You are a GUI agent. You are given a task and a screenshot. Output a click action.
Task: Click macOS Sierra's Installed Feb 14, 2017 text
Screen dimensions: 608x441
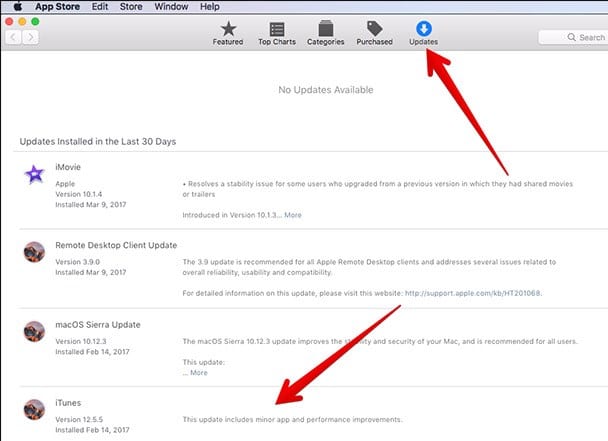tap(92, 352)
